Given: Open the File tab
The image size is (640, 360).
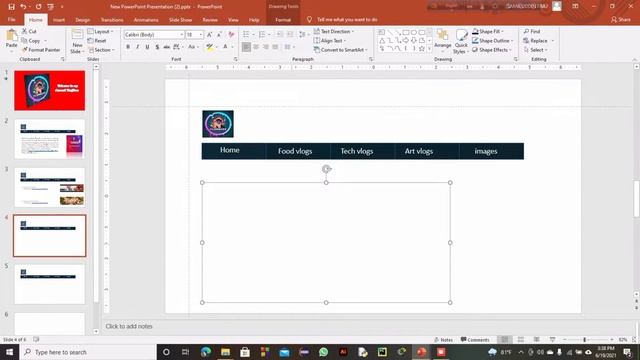Looking at the screenshot, I should pos(11,20).
